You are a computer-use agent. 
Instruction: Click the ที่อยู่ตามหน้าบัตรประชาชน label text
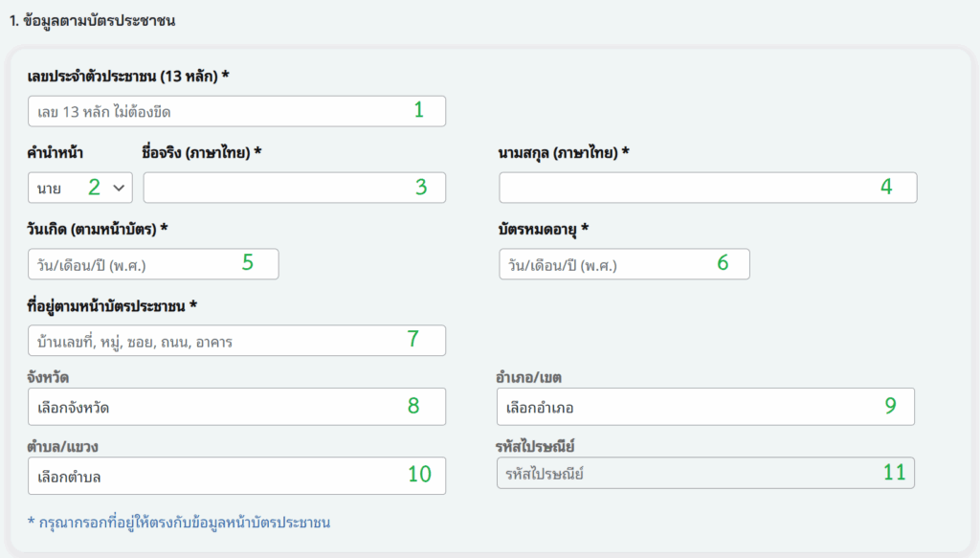[112, 305]
